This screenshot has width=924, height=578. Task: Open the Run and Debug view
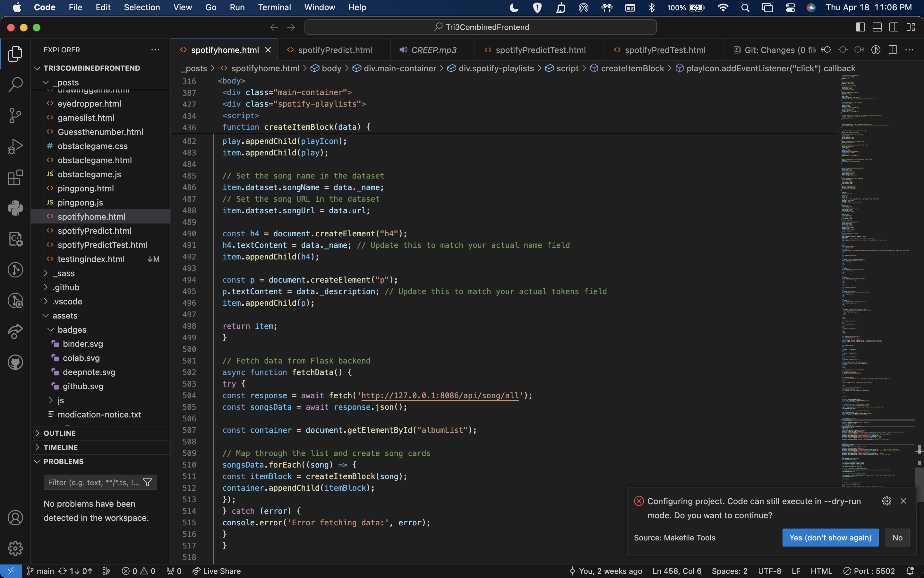(15, 146)
